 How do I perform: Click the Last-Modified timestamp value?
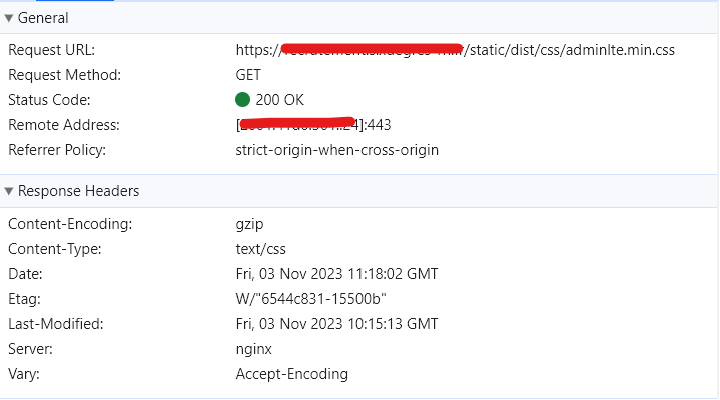(336, 324)
